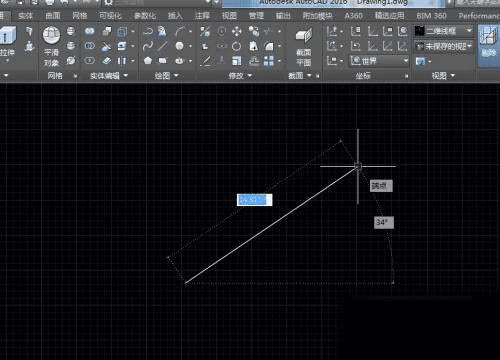500x360 pixels.
Task: Select the Arc draw tool
Action: pyautogui.click(x=180, y=32)
